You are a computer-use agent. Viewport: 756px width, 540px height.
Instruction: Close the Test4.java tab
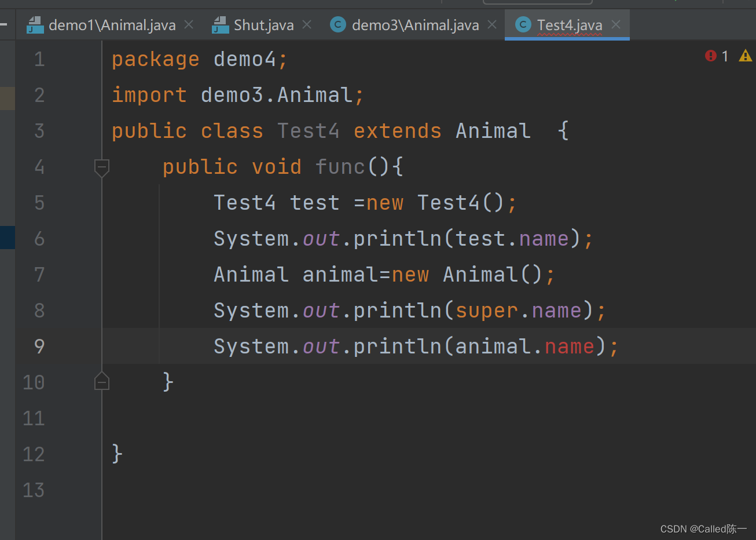pos(616,24)
